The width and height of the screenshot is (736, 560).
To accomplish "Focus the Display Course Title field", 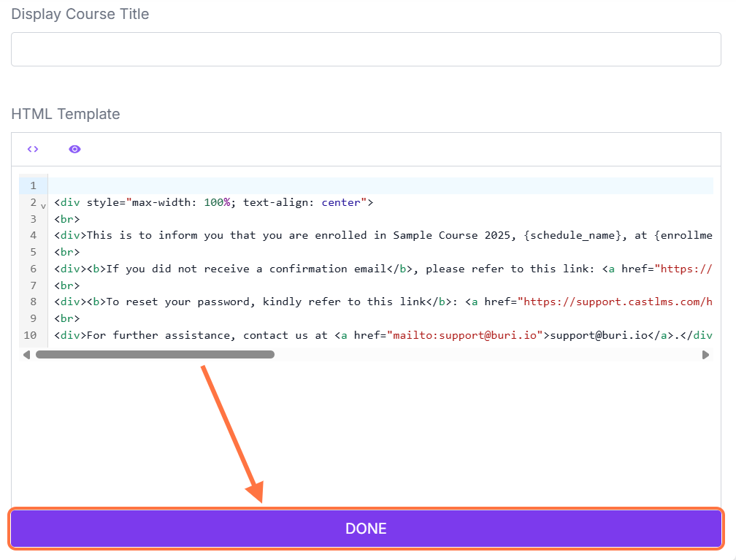I will [x=366, y=49].
